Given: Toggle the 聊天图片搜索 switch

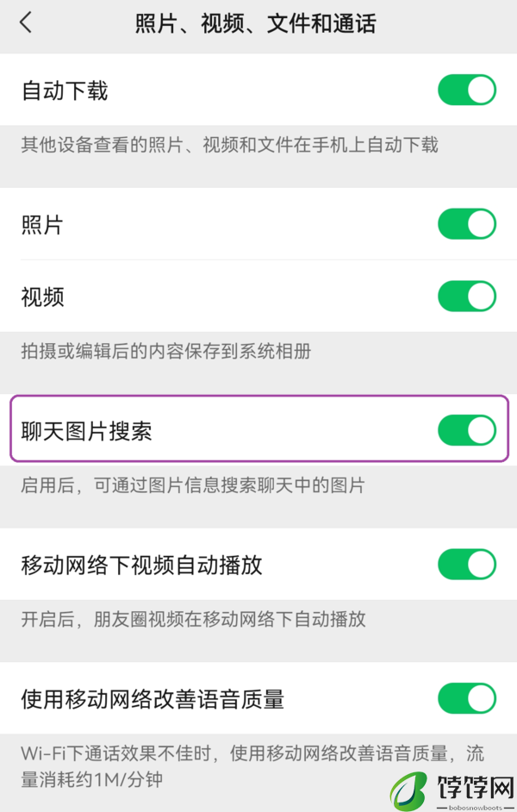Looking at the screenshot, I should click(467, 430).
